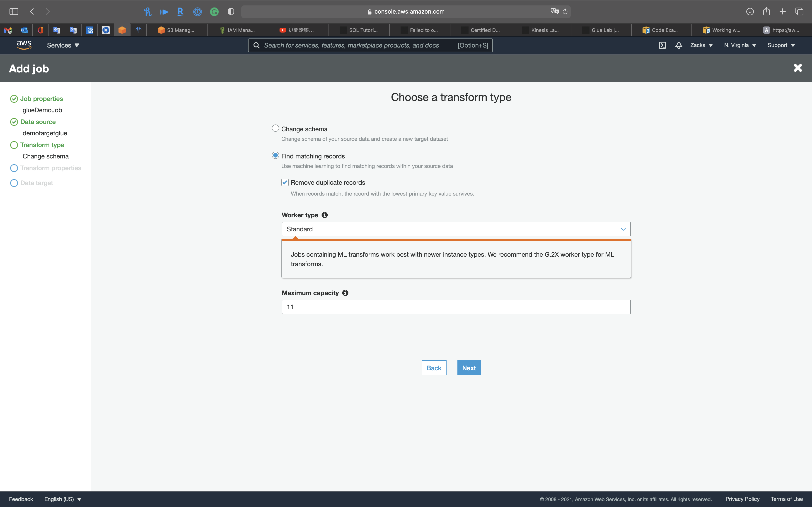This screenshot has width=812, height=507.
Task: Open the N. Virginia region dropdown
Action: (x=740, y=45)
